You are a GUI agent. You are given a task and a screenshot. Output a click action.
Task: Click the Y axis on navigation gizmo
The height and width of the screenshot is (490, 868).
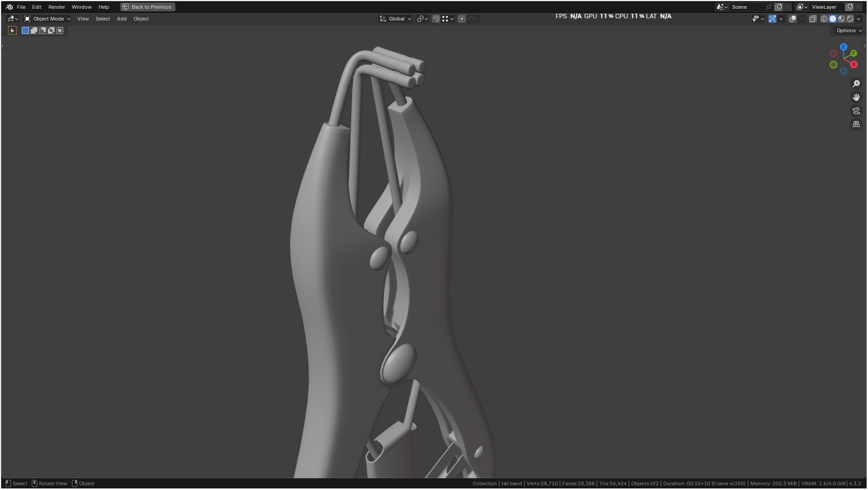853,54
